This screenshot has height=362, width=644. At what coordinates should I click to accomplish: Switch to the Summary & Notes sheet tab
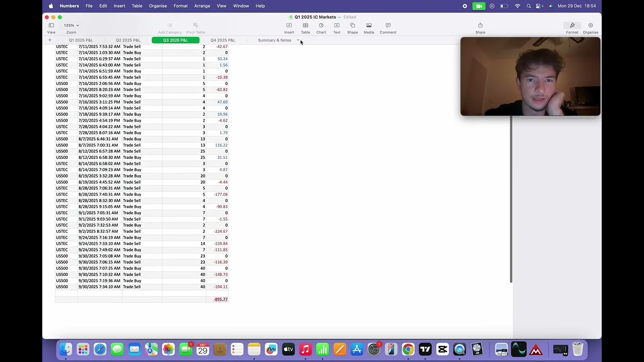[275, 40]
